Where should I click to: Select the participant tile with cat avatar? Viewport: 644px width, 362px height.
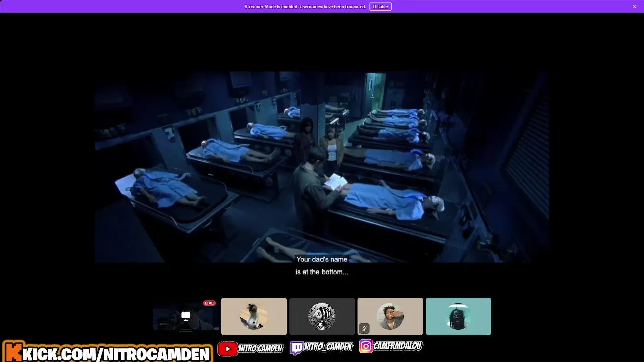(254, 316)
